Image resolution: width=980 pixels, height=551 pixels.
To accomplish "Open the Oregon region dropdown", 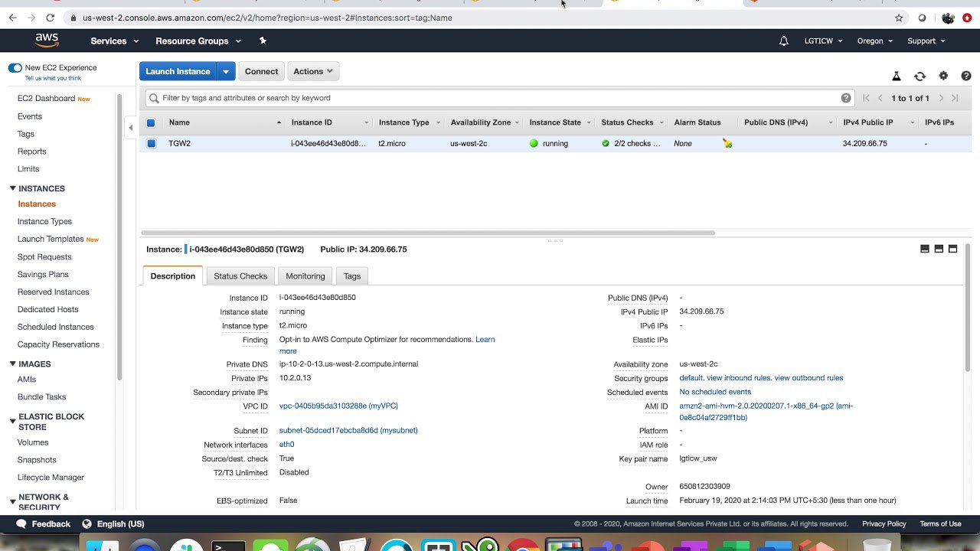I will (875, 41).
